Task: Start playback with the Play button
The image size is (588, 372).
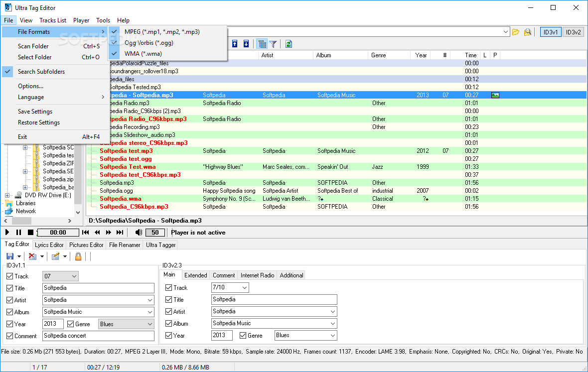Action: (7, 232)
